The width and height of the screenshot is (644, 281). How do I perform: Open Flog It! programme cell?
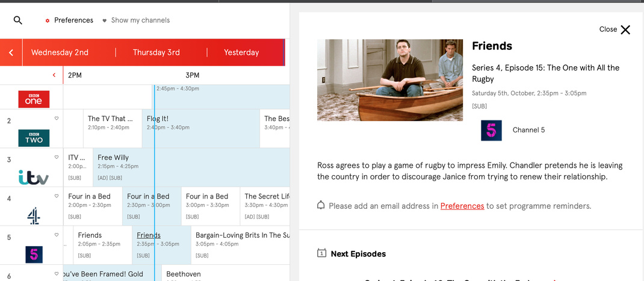[201, 129]
